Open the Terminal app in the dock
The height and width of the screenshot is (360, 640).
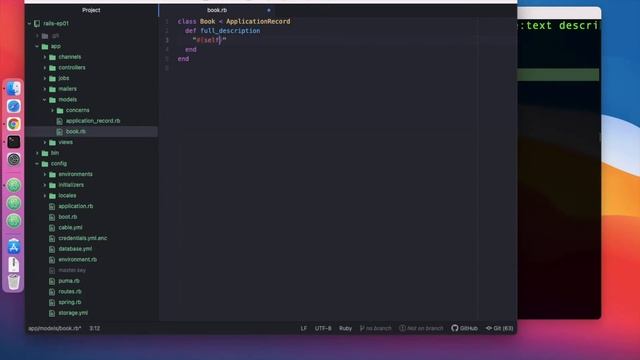[14, 142]
